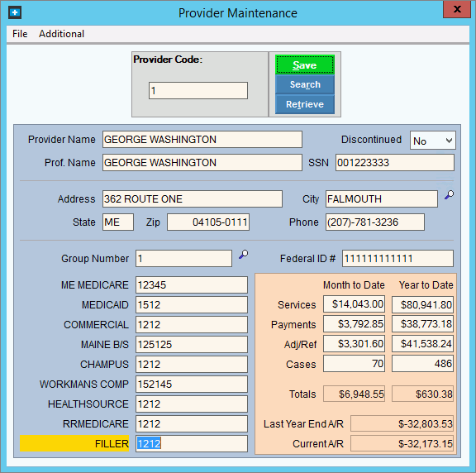Close the Provider Maintenance window
The width and height of the screenshot is (476, 473).
click(457, 9)
